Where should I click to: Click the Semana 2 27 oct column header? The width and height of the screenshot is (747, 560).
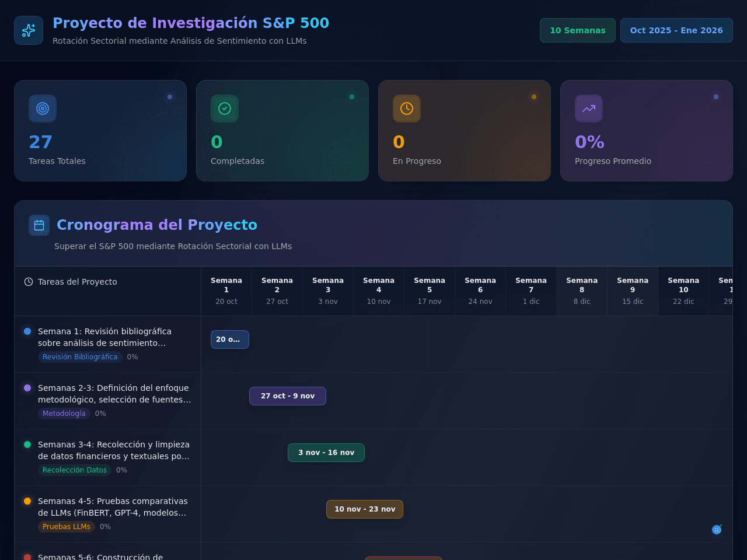tap(277, 291)
